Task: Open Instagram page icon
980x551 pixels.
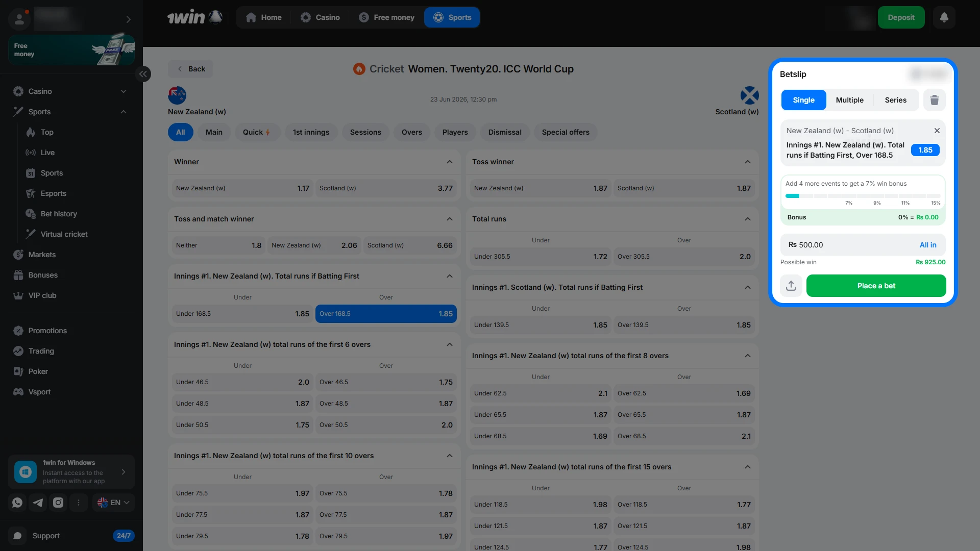Action: click(x=58, y=503)
